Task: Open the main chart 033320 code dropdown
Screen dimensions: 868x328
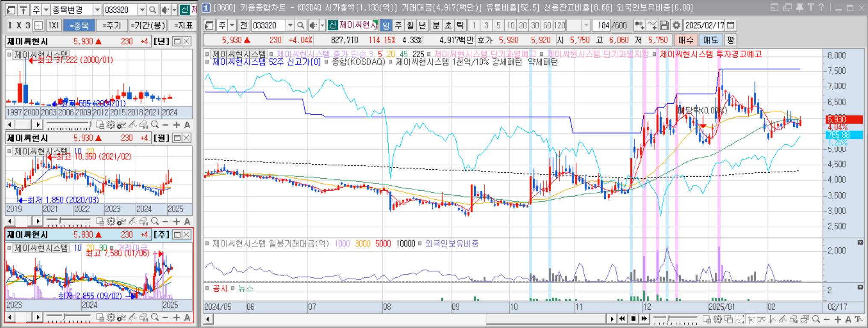Action: (x=290, y=25)
